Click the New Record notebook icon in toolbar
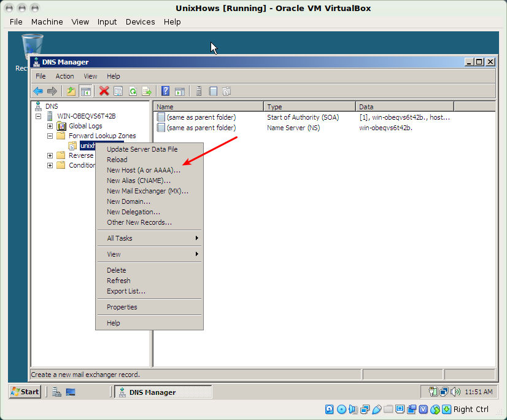This screenshot has height=420, width=507. coord(213,91)
